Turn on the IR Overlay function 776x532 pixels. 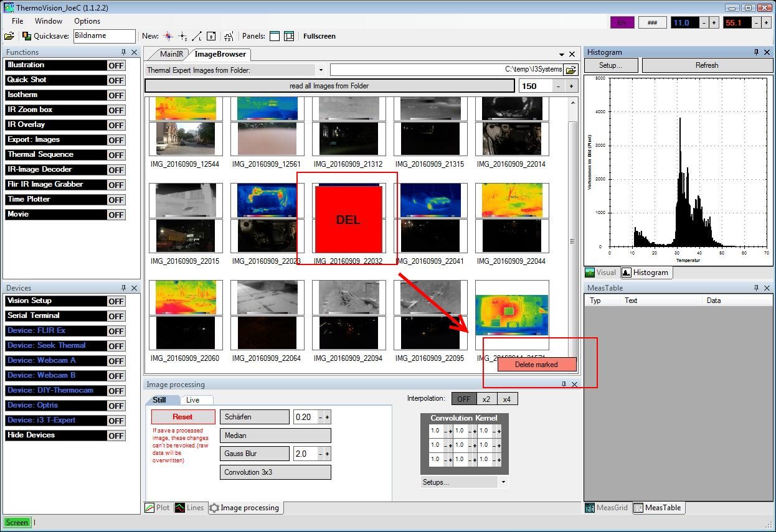(x=116, y=125)
